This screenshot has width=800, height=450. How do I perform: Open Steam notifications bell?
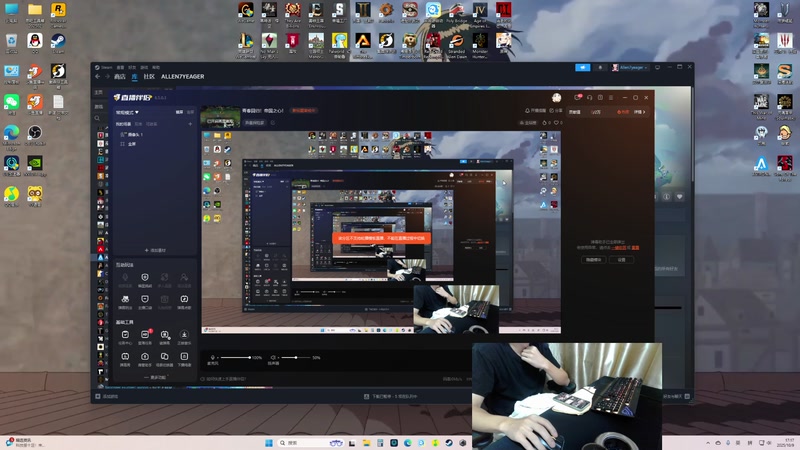600,67
